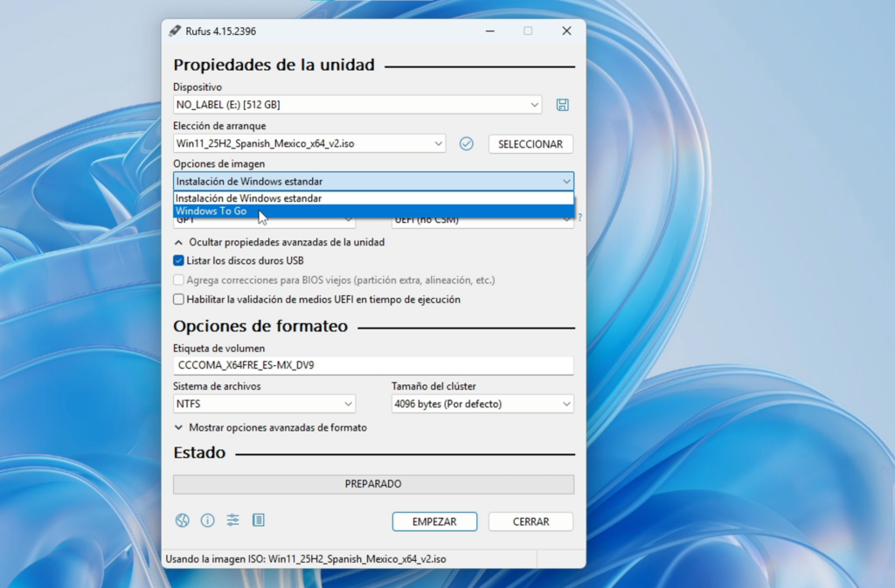The image size is (895, 588).
Task: Expand Mostrar opciones avanzadas de formato
Action: [x=270, y=428]
